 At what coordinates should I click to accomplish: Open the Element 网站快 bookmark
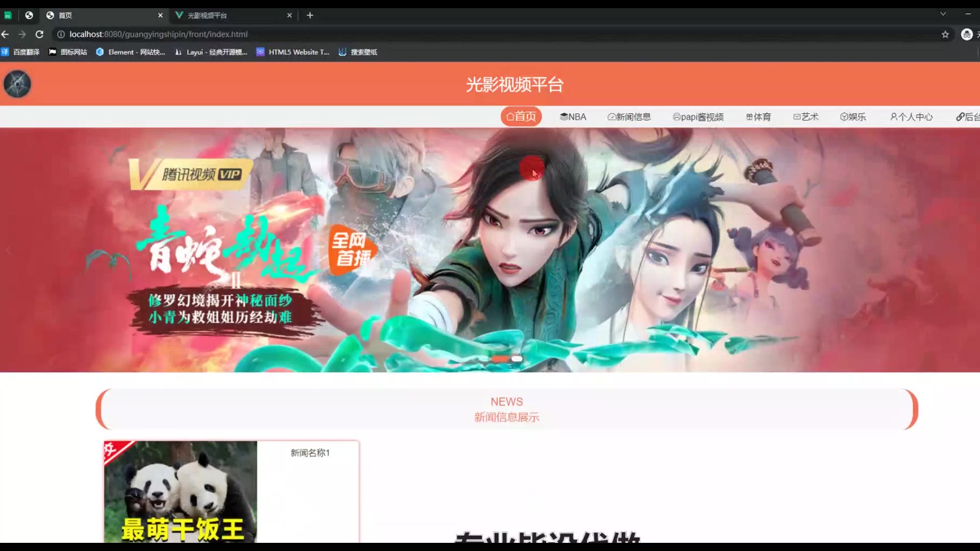point(131,52)
